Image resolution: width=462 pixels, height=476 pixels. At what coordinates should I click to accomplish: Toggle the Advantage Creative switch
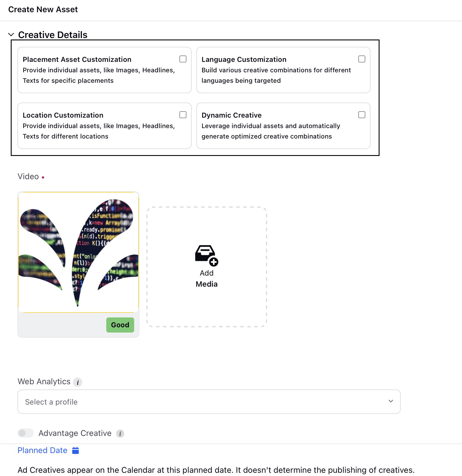[26, 433]
